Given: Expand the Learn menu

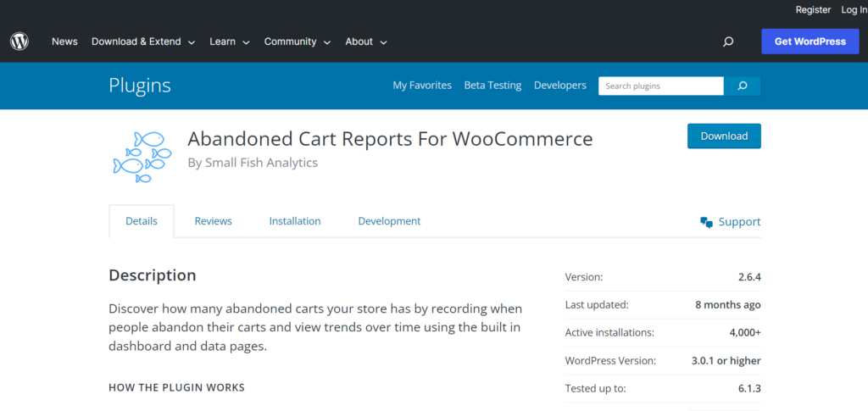Looking at the screenshot, I should pos(230,42).
